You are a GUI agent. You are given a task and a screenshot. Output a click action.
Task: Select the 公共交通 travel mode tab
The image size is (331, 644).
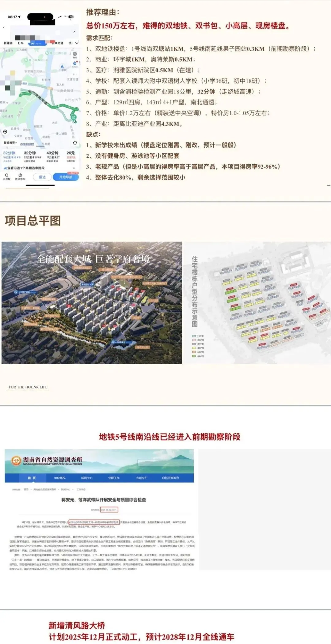click(x=57, y=43)
